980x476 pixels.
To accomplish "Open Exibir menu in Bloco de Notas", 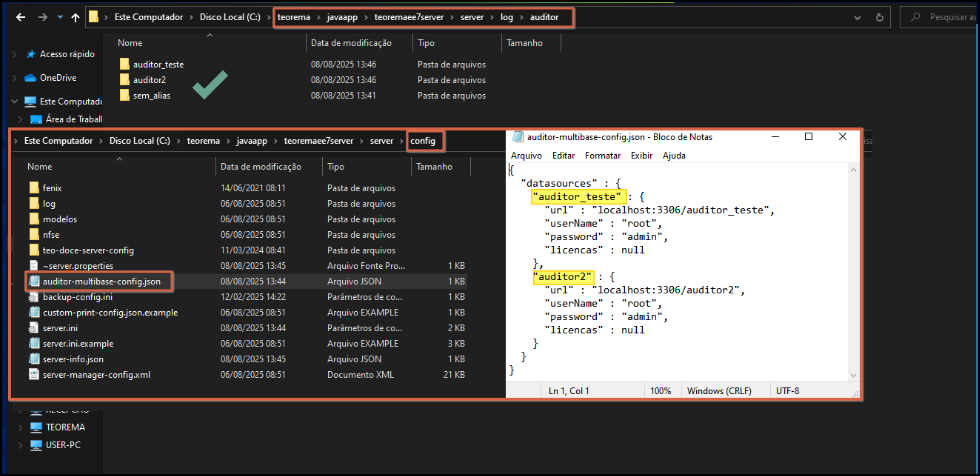I will click(x=642, y=156).
